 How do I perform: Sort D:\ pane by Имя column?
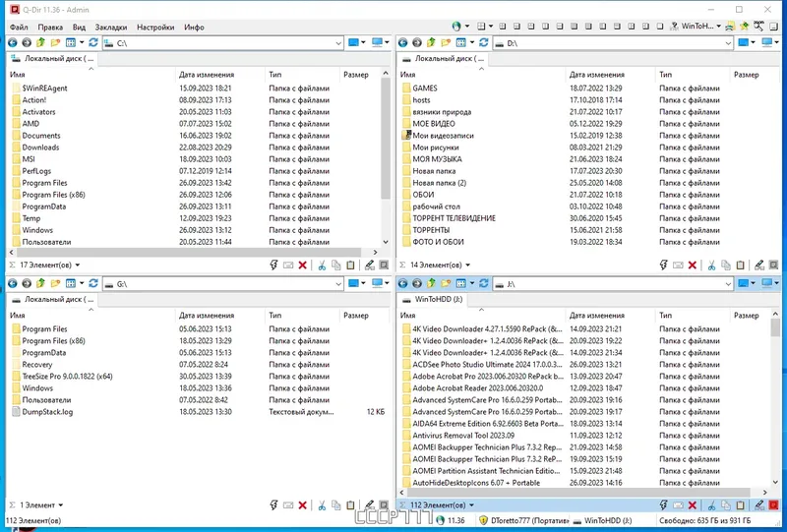407,75
